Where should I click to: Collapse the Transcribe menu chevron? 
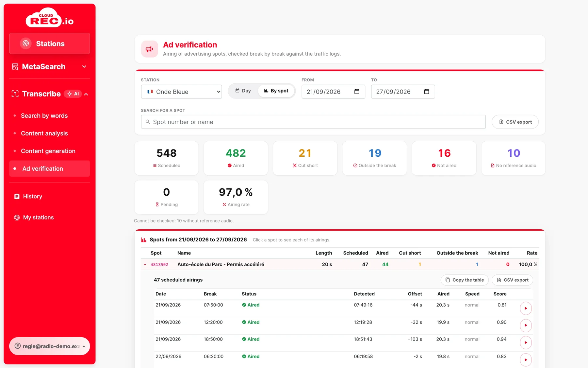coord(86,94)
